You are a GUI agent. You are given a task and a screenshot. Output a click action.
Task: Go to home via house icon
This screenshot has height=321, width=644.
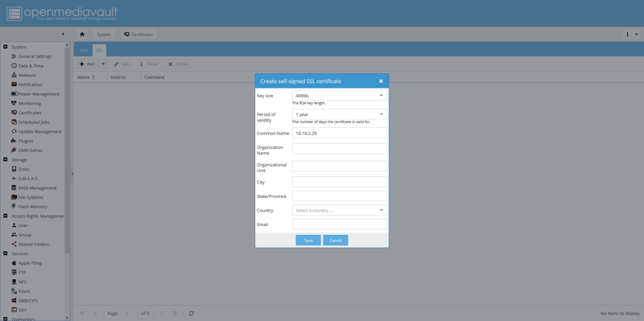pos(82,35)
